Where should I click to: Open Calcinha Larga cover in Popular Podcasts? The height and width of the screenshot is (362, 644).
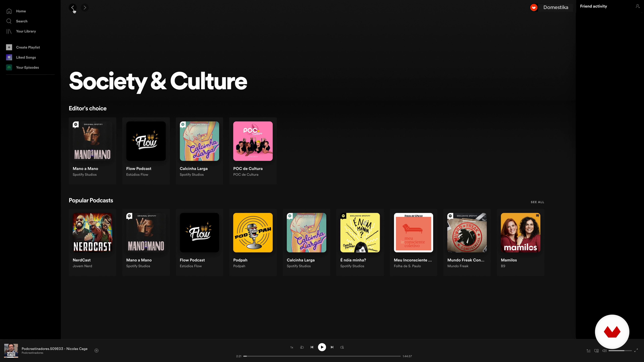[x=307, y=233]
